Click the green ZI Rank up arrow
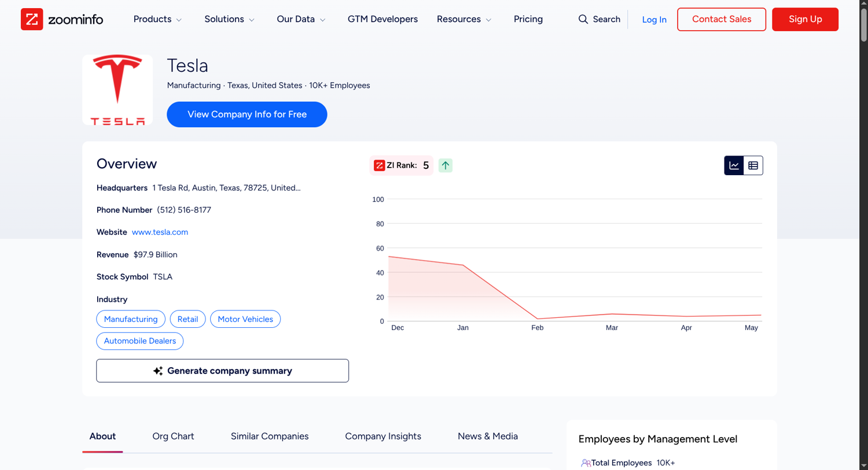 (x=446, y=165)
